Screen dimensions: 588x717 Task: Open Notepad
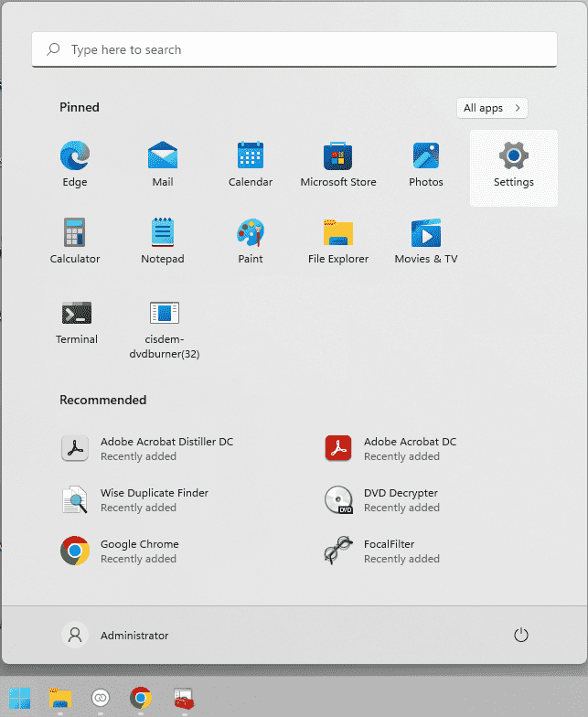click(163, 241)
